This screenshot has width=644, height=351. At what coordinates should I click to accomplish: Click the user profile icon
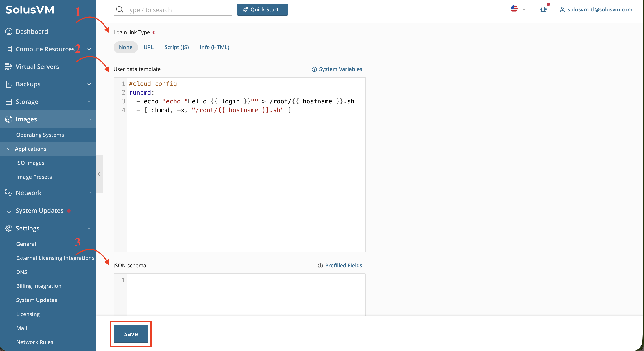point(562,10)
